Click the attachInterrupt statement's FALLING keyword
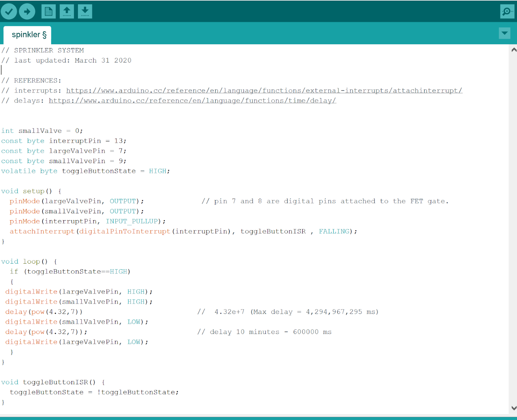This screenshot has width=517, height=420. 334,232
